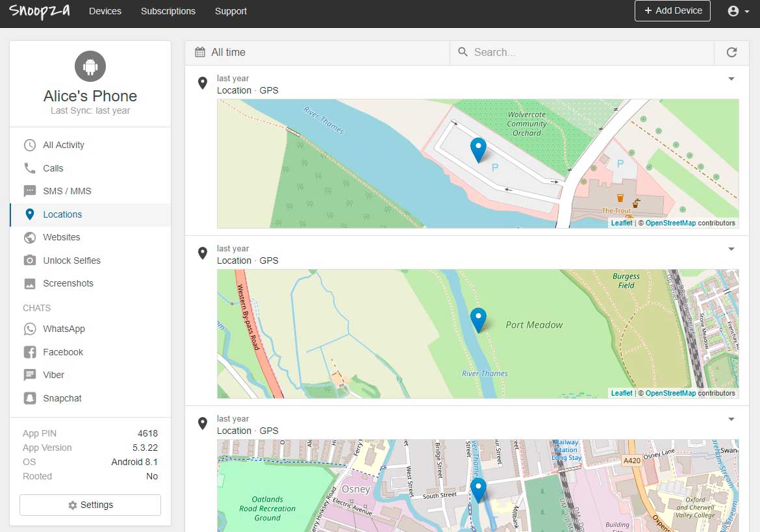Open device Settings button
This screenshot has height=532, width=760.
tap(90, 505)
